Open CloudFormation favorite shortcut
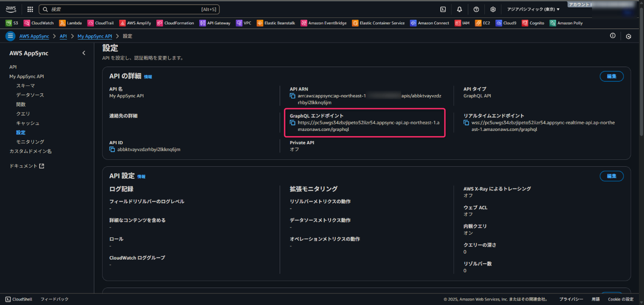The image size is (644, 305). pos(176,23)
